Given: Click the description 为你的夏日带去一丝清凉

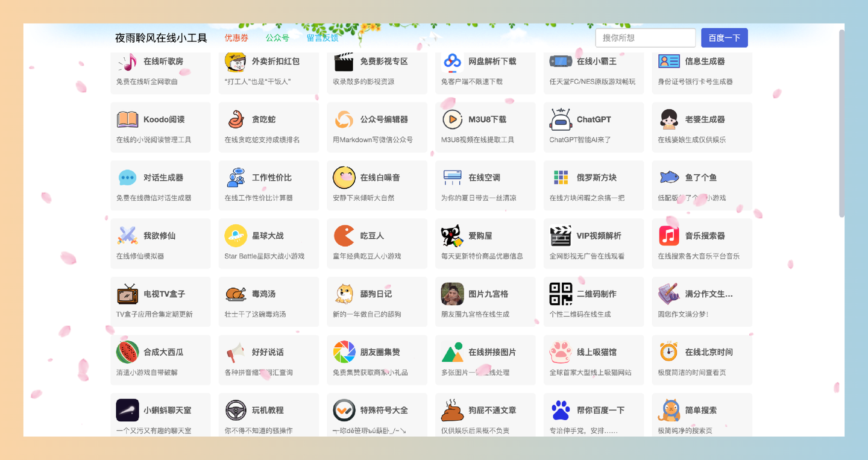Looking at the screenshot, I should coord(479,198).
